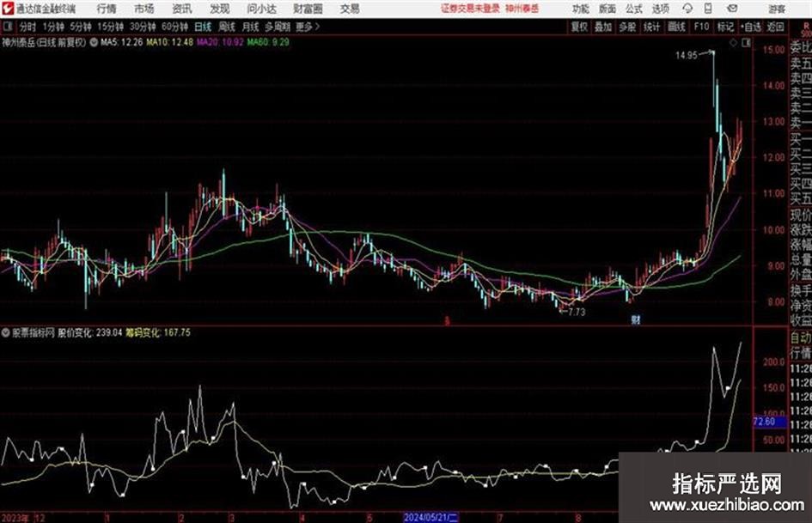
Task: Click the 通达信 red logo icon
Action: click(x=7, y=9)
